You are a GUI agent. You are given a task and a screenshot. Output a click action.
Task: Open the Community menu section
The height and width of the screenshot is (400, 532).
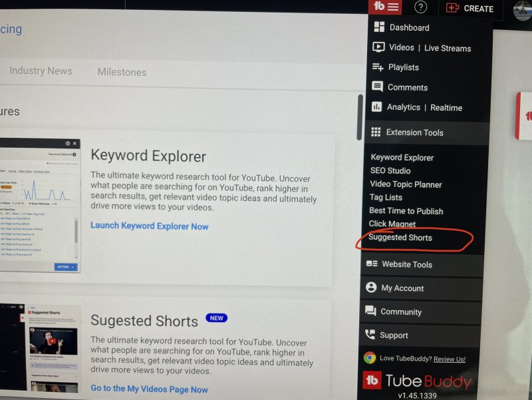(400, 311)
